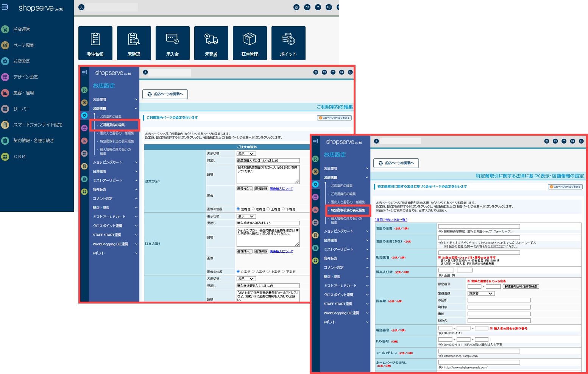Open the ポイント tile on the dashboard
Viewport: 588px width, 374px height.
point(289,43)
